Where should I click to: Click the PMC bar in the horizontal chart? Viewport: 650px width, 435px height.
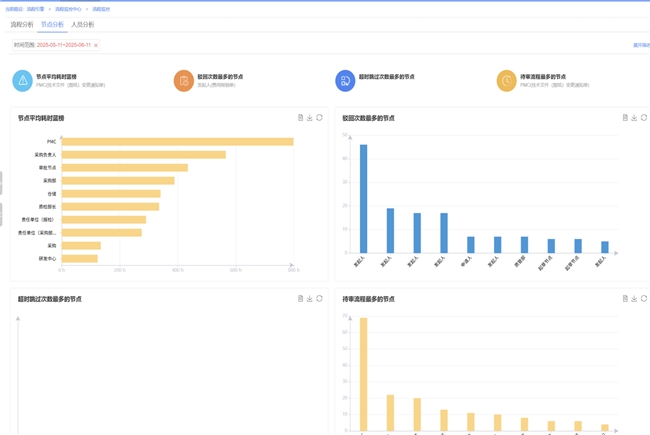(x=177, y=142)
